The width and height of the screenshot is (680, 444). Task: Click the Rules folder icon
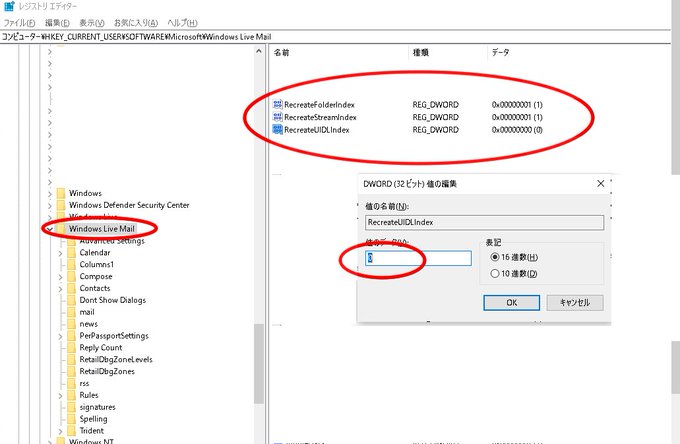click(x=72, y=395)
